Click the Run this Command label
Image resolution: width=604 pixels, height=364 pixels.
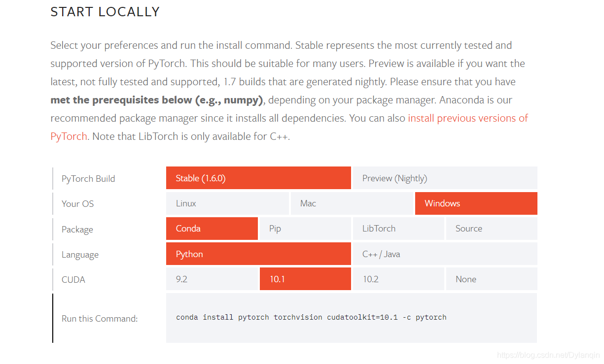click(100, 319)
